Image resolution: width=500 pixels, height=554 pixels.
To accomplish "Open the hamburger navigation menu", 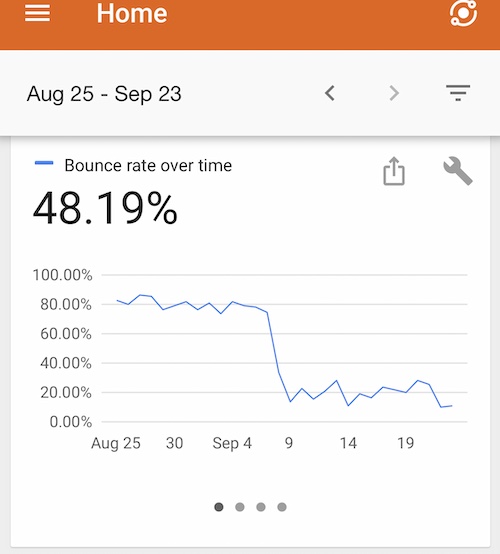I will (x=37, y=14).
